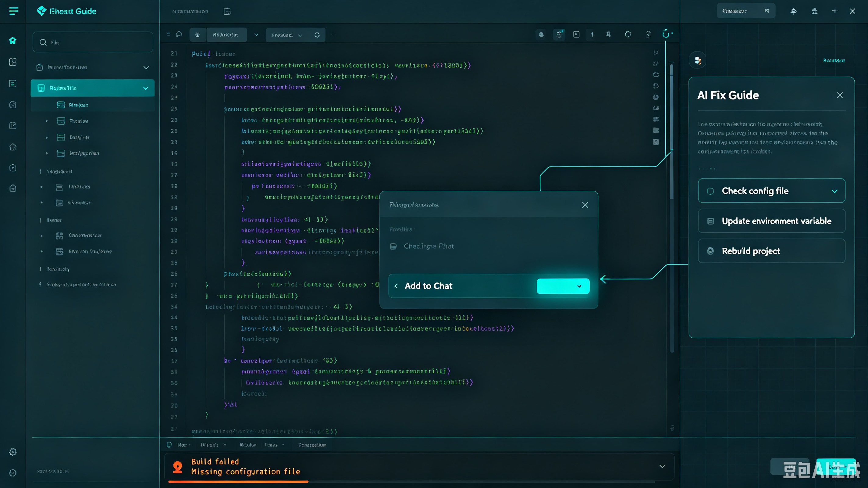
Task: Select the Riqfoic file under Rojsus Tile
Action: click(x=93, y=105)
